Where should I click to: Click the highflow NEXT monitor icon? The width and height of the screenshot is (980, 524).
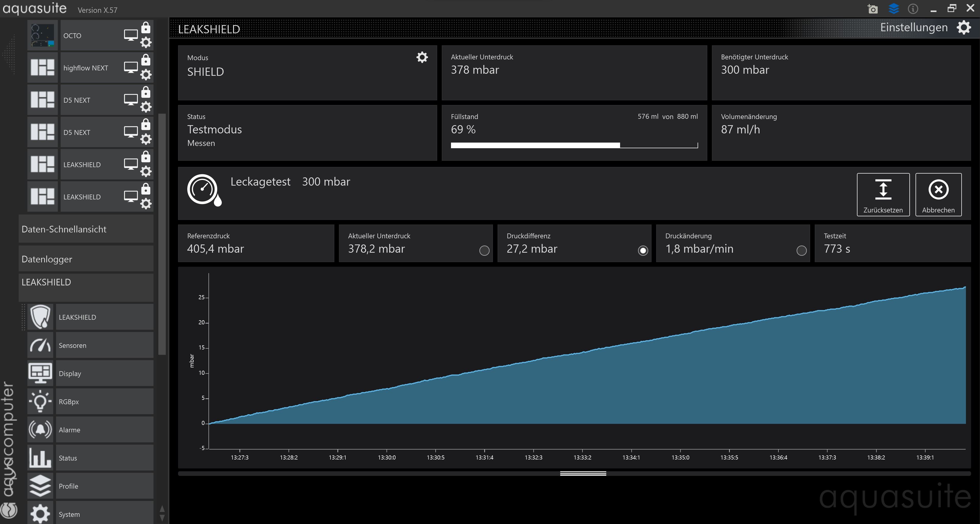(x=131, y=67)
